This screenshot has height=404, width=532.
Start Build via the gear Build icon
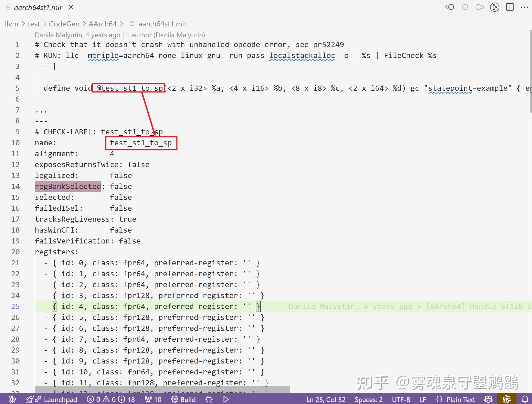[183, 399]
